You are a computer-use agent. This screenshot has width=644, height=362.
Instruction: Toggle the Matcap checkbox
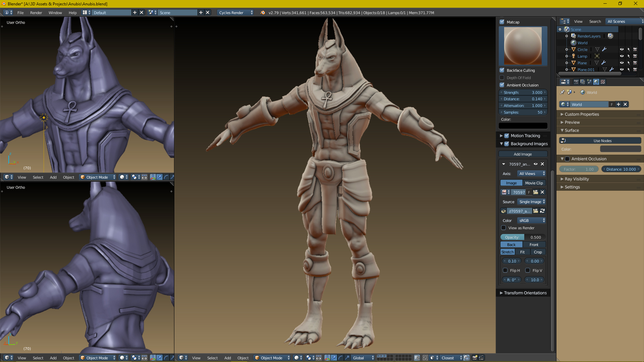click(x=502, y=22)
